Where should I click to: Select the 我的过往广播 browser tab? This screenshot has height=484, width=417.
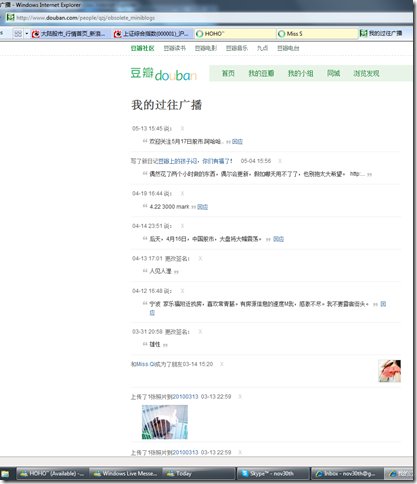[385, 33]
